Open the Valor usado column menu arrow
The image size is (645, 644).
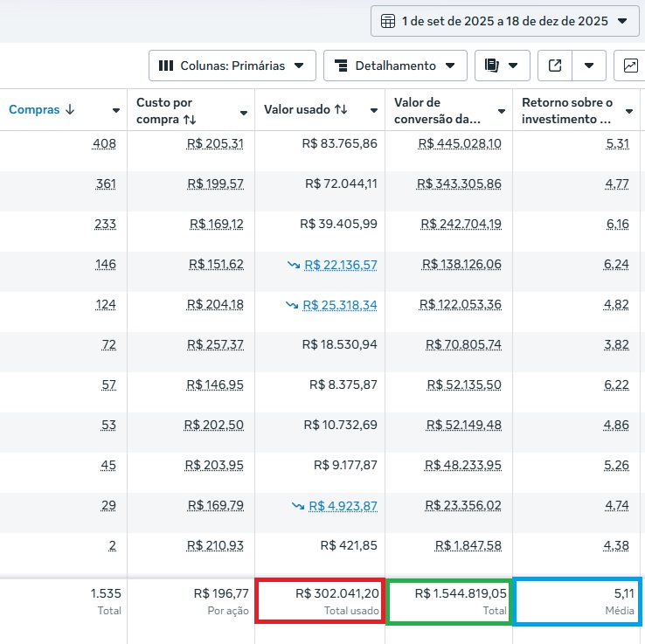click(373, 111)
